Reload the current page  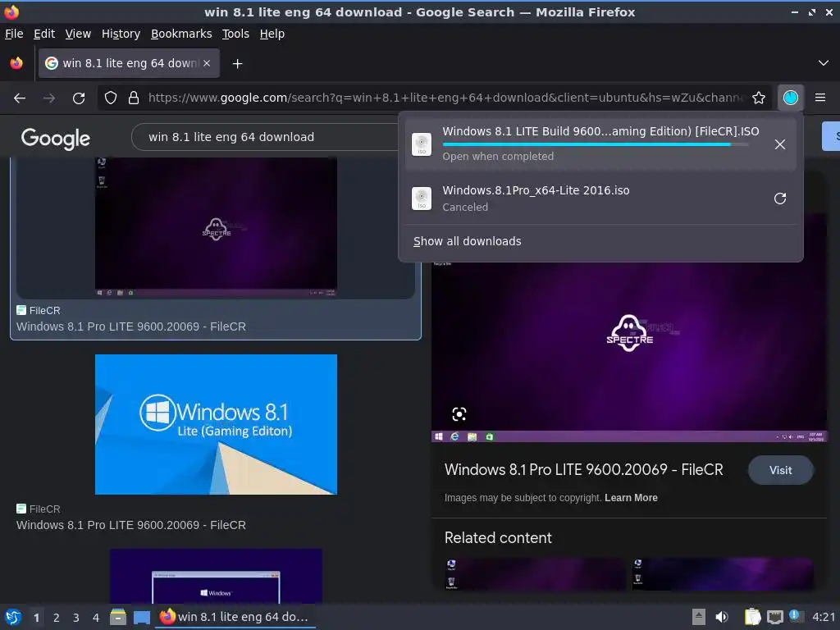point(79,98)
